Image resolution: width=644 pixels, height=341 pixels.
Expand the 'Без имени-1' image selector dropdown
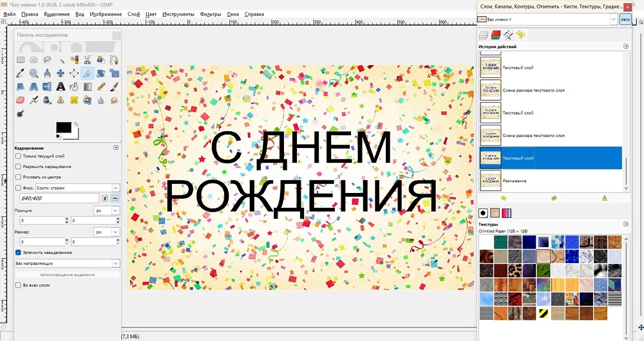tap(612, 19)
